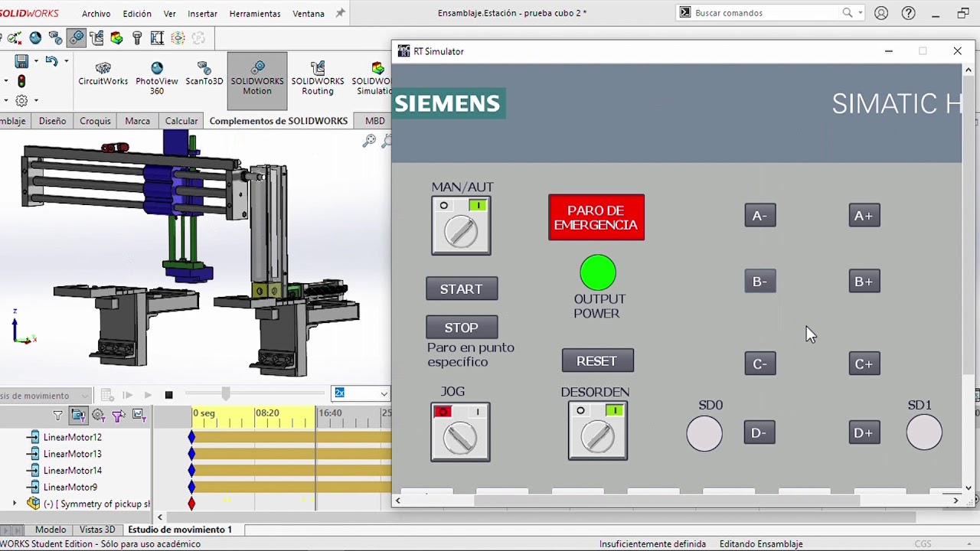Click the pin icon beside Ventana menu
Screen dimensions: 980x551
pos(341,13)
